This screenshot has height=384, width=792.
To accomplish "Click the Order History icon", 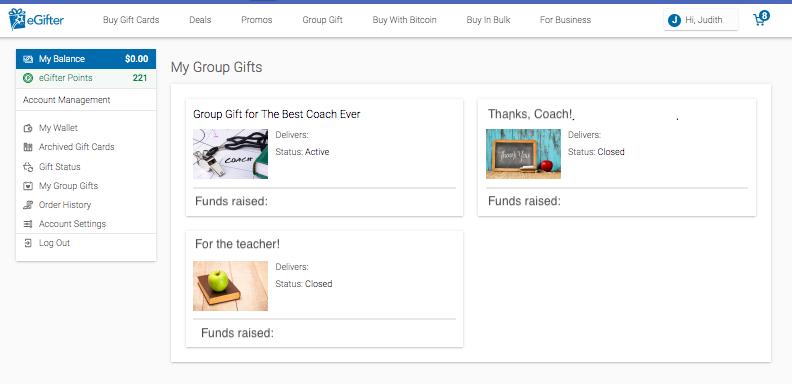I will point(28,205).
